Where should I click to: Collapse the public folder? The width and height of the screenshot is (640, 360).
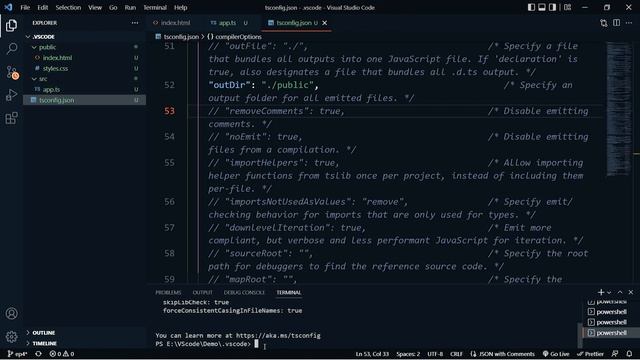point(34,47)
